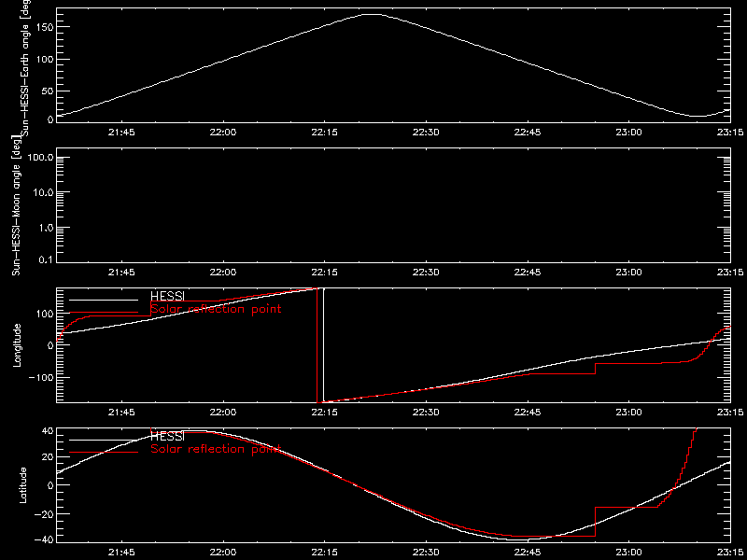This screenshot has height=560, width=747.
Task: Click the peak of the Sun-HESSI-Earth angle curve
Action: click(x=372, y=15)
